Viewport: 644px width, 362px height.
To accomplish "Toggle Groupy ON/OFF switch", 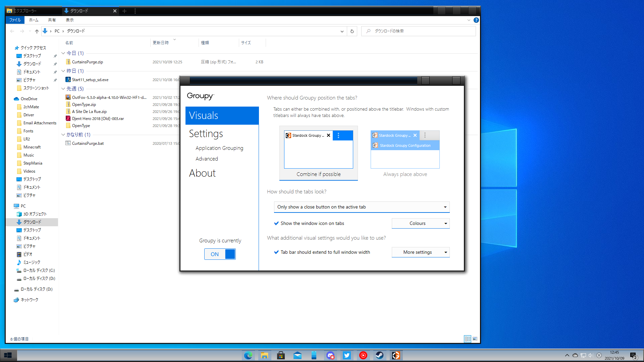I will [x=220, y=254].
